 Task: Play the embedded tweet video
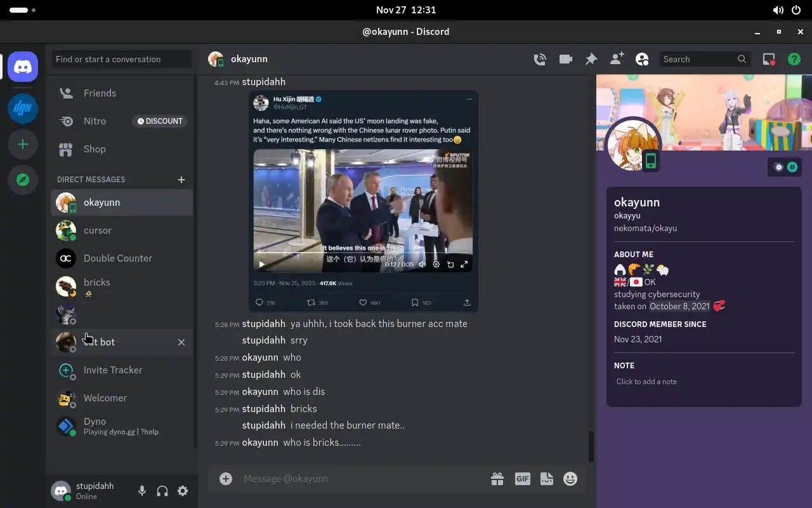(x=261, y=264)
